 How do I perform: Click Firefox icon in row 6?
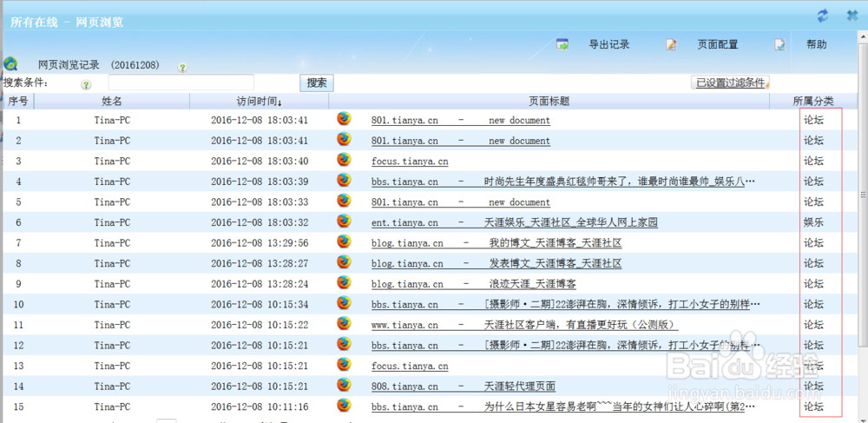click(344, 221)
